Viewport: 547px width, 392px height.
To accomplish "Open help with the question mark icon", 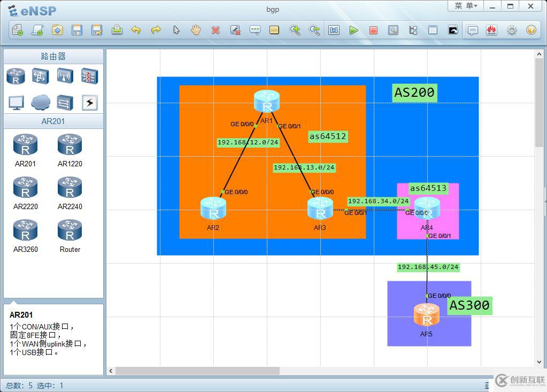I will pos(531,30).
